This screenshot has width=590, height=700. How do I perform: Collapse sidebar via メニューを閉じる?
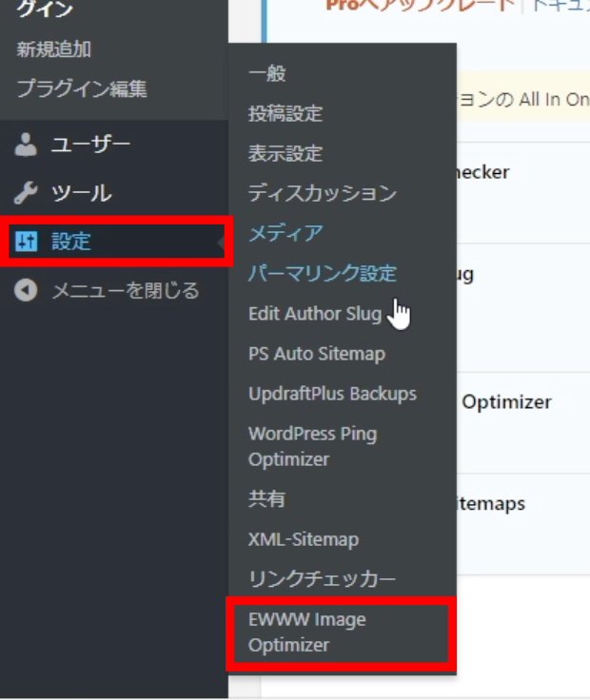(126, 290)
